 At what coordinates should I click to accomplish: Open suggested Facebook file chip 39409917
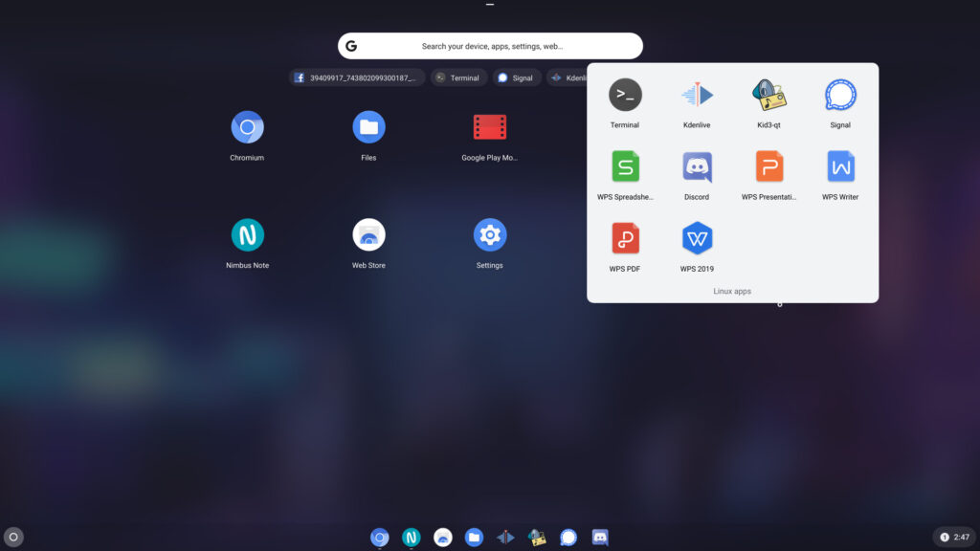pyautogui.click(x=357, y=78)
